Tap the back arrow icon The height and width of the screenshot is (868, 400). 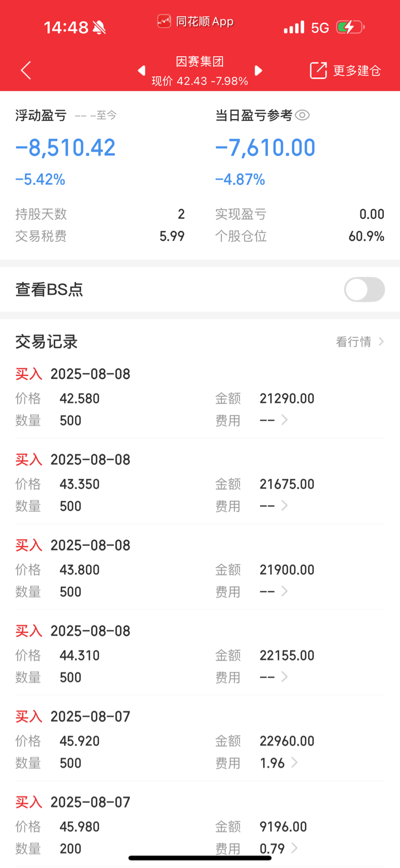point(26,70)
